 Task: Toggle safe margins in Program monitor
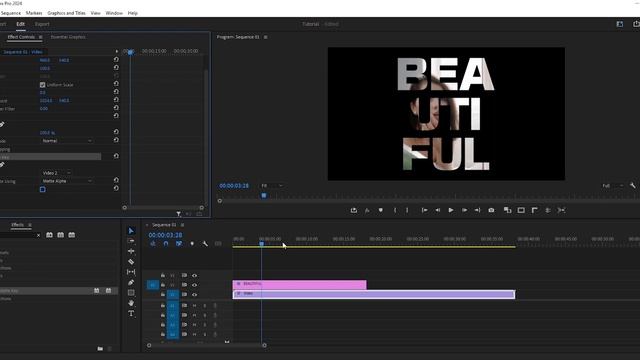click(x=521, y=210)
